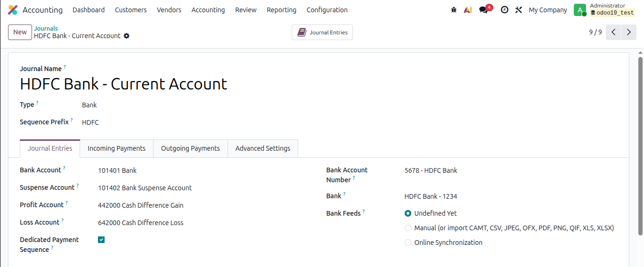Click the Accounting app title
Viewport: 644px width, 267px height.
pyautogui.click(x=42, y=10)
